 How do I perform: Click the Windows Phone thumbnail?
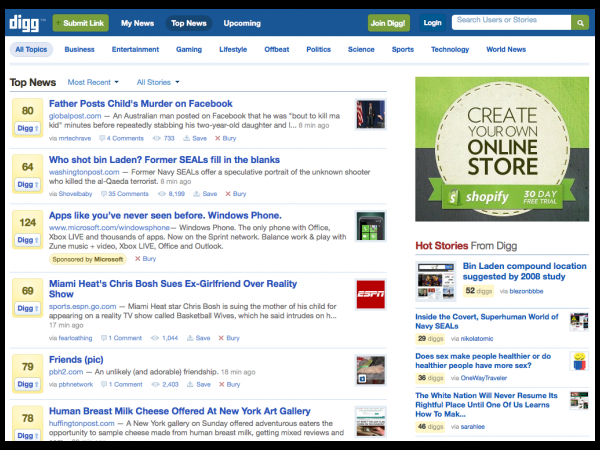point(370,226)
